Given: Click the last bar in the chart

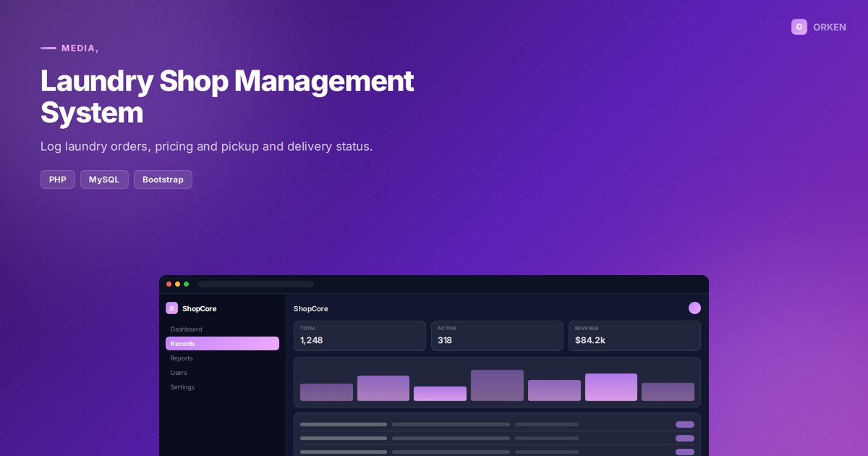Looking at the screenshot, I should pyautogui.click(x=668, y=392).
